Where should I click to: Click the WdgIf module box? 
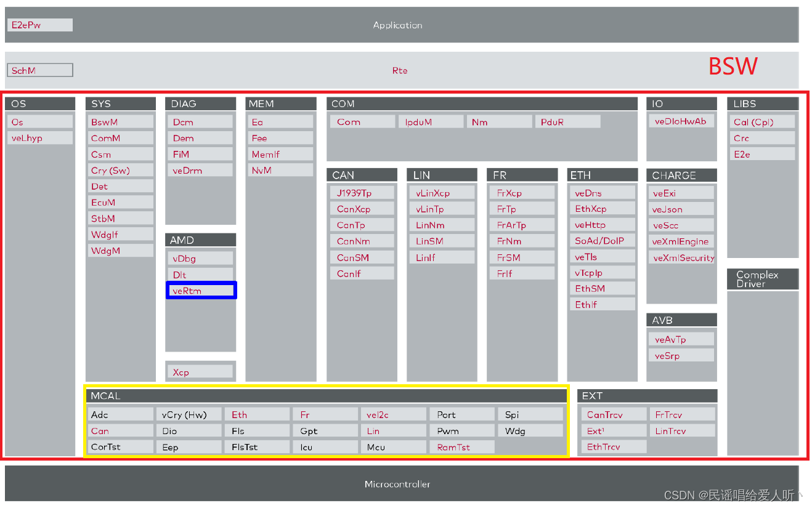click(121, 234)
